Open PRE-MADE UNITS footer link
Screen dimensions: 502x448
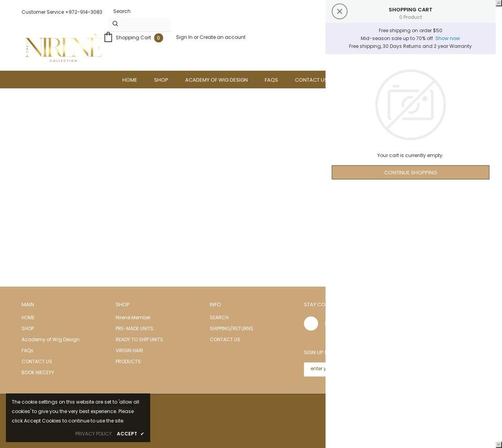coord(134,329)
